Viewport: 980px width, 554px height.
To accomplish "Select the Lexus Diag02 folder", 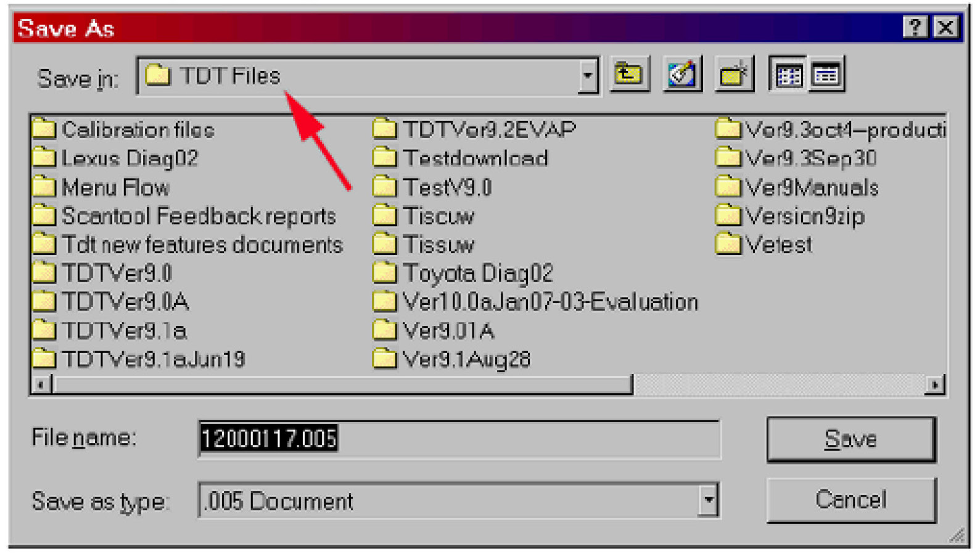I will 130,158.
